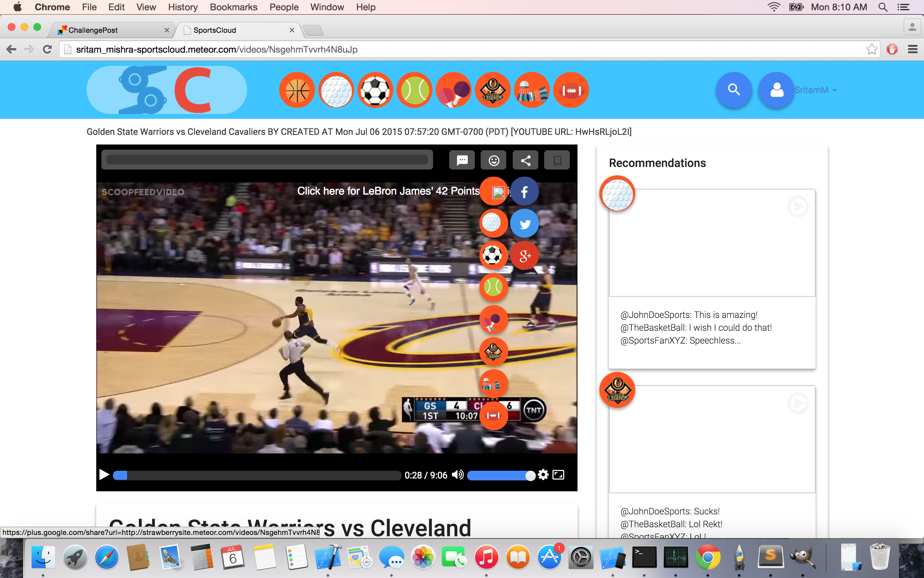Click the share button above video
Viewport: 924px width, 578px height.
point(526,160)
